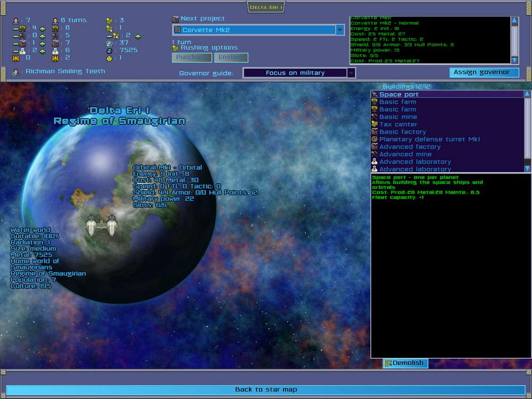Select Space port in buildings list
The image size is (532, 399).
pos(447,94)
